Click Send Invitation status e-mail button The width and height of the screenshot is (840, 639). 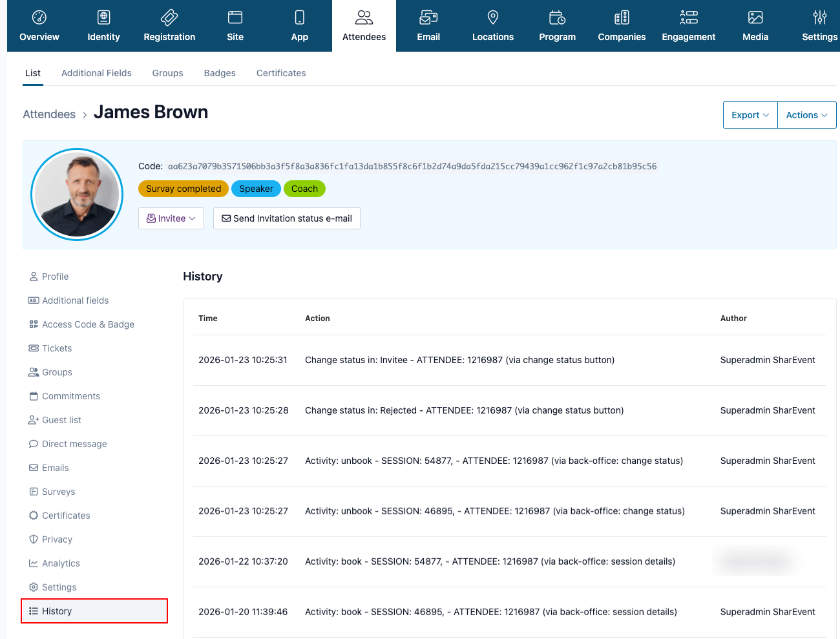tap(287, 218)
